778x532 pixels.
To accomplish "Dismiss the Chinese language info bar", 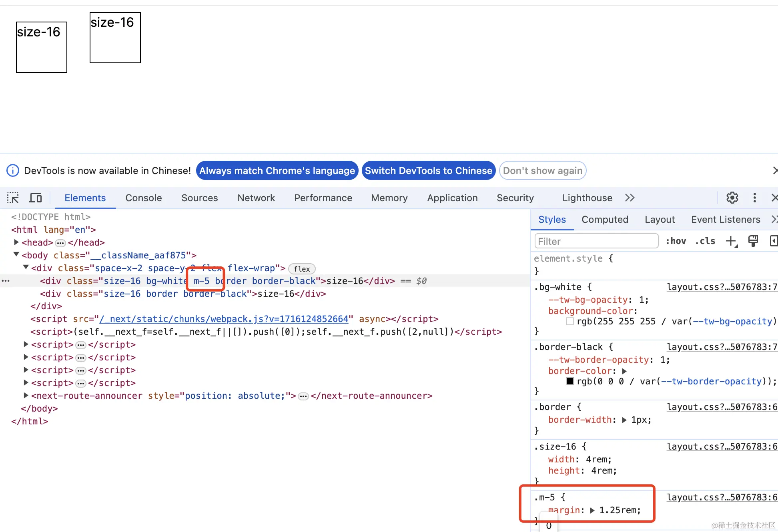I will tap(775, 171).
